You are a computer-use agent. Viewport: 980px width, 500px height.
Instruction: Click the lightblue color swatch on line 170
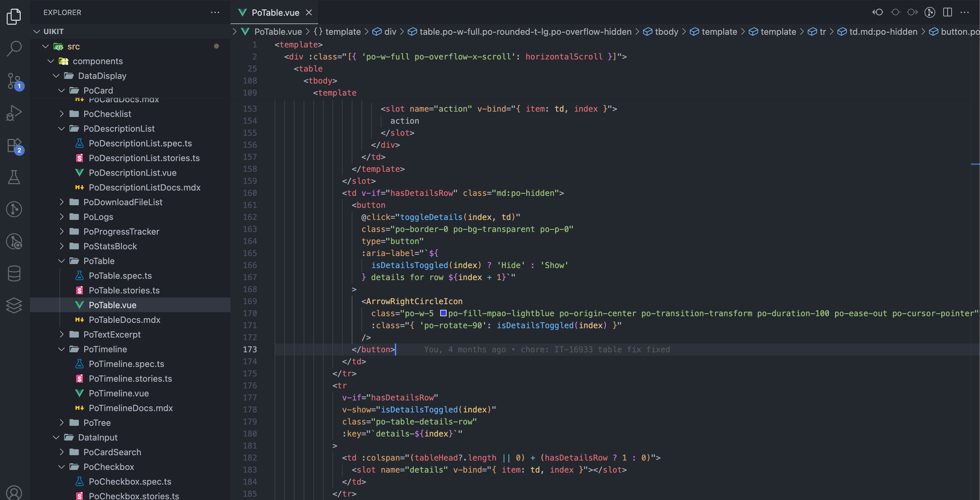tap(443, 313)
